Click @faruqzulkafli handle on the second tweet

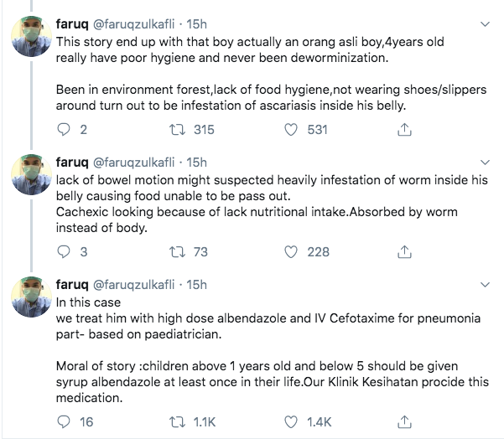click(x=133, y=163)
